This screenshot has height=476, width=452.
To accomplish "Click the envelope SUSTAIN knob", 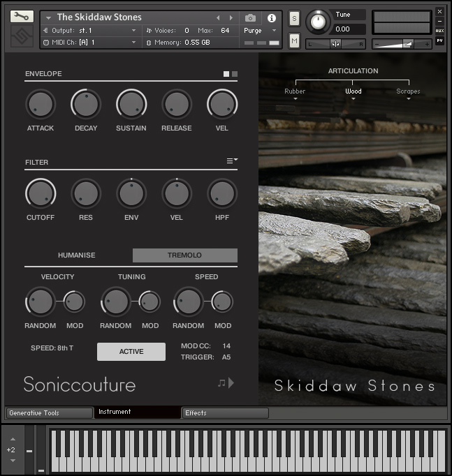I will [131, 105].
